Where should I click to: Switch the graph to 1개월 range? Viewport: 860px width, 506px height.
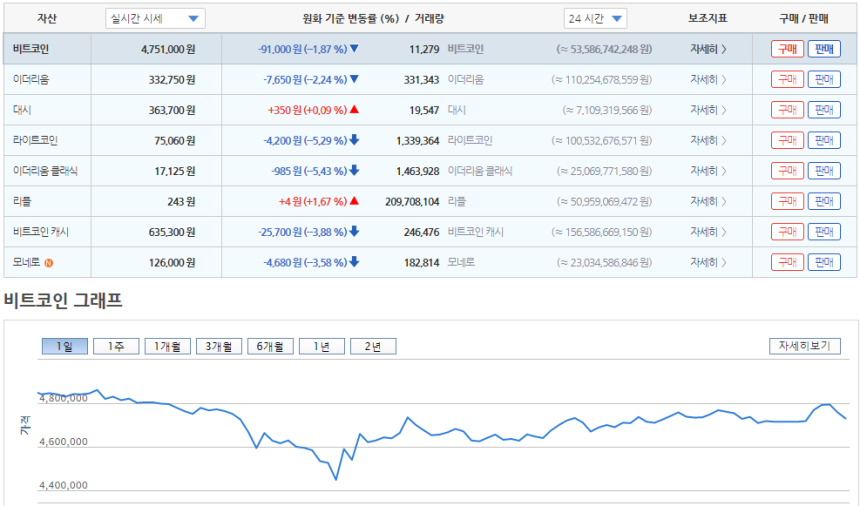(167, 346)
